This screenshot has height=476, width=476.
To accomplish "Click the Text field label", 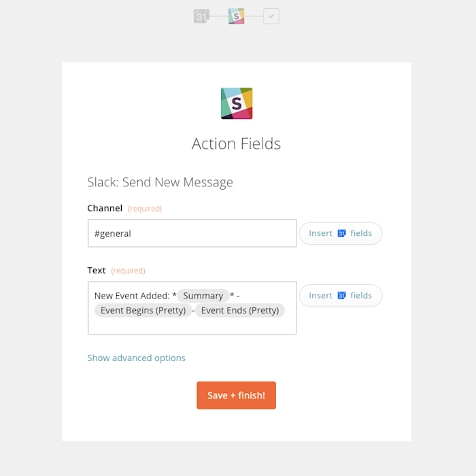I will point(97,271).
